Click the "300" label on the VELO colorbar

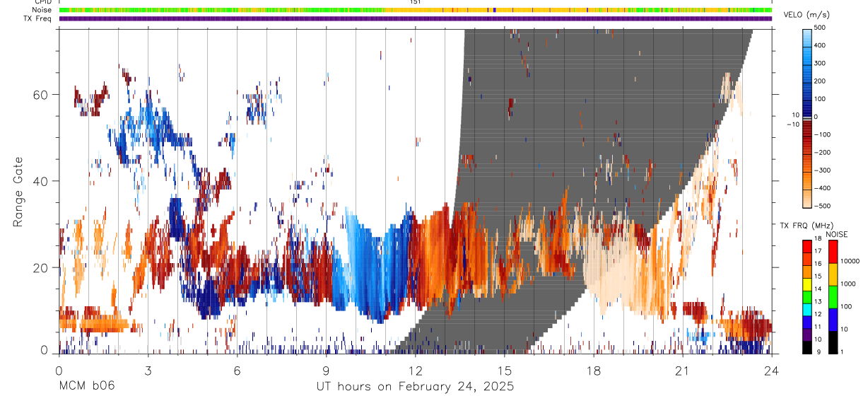[x=821, y=63]
